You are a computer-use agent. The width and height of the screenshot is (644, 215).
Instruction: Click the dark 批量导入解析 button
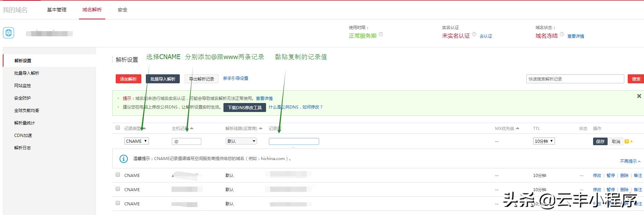click(163, 79)
